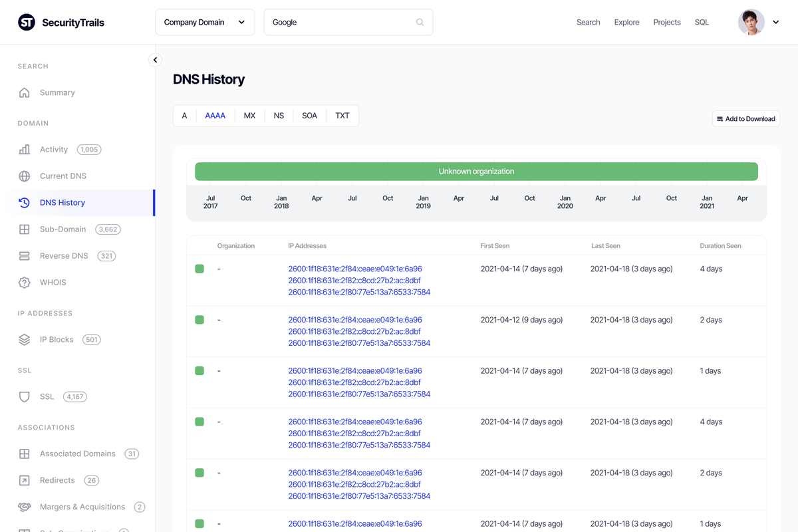Click the Associated Domains grid icon
This screenshot has width=798, height=532.
25,454
